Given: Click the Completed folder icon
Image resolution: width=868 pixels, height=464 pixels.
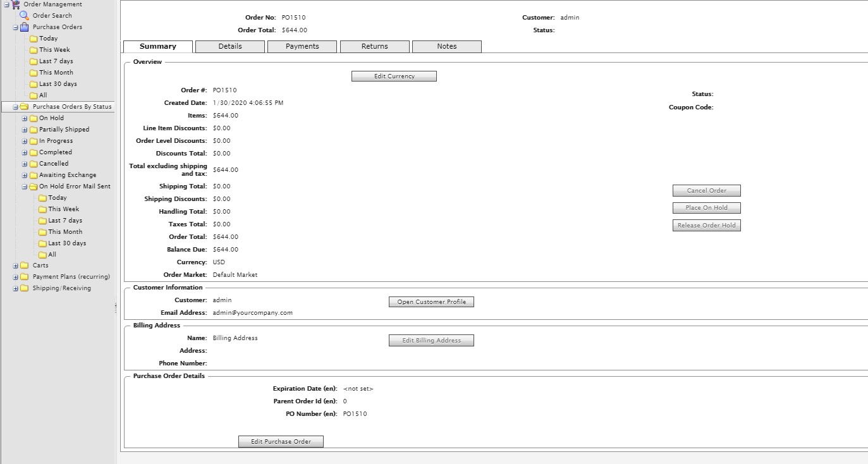Looking at the screenshot, I should (33, 152).
